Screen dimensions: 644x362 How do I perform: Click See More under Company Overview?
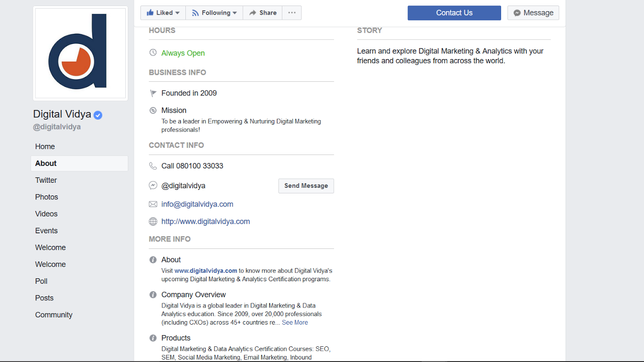pos(294,322)
